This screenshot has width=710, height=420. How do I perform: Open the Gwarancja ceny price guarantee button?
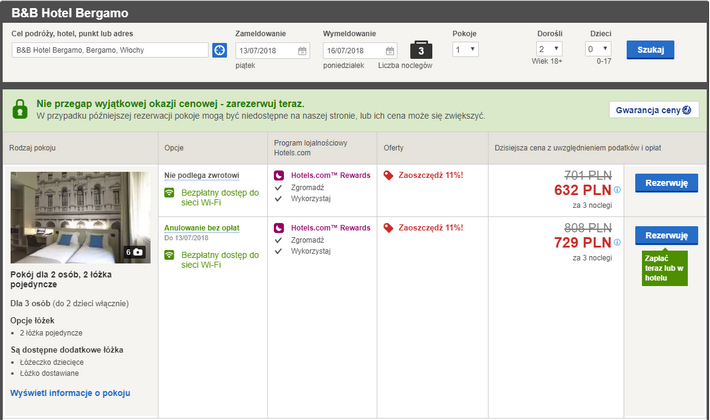[654, 110]
